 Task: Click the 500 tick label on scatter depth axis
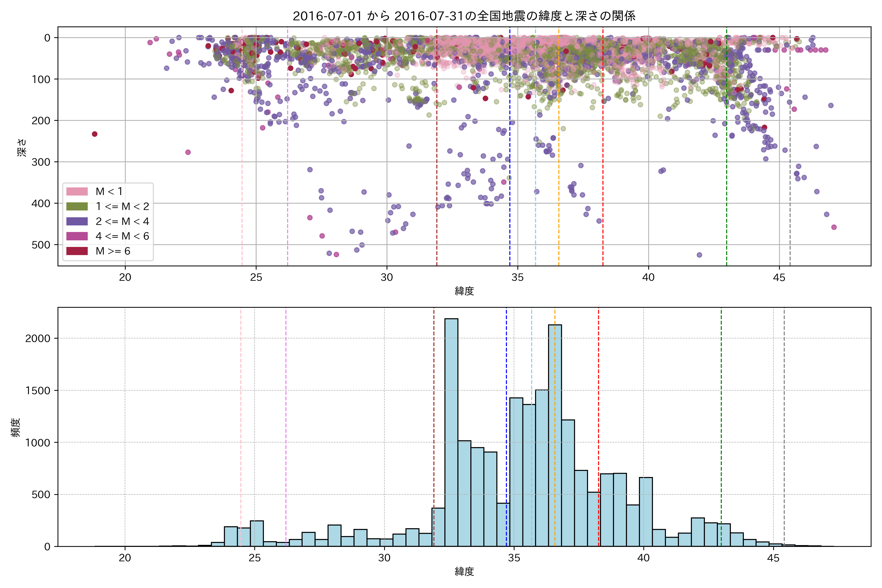pos(41,245)
